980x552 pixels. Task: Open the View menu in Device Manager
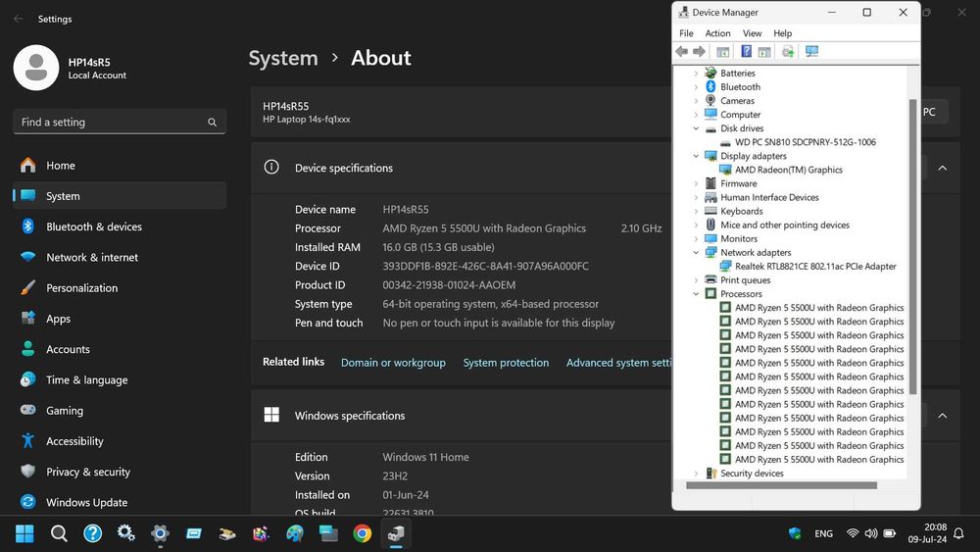pyautogui.click(x=752, y=33)
